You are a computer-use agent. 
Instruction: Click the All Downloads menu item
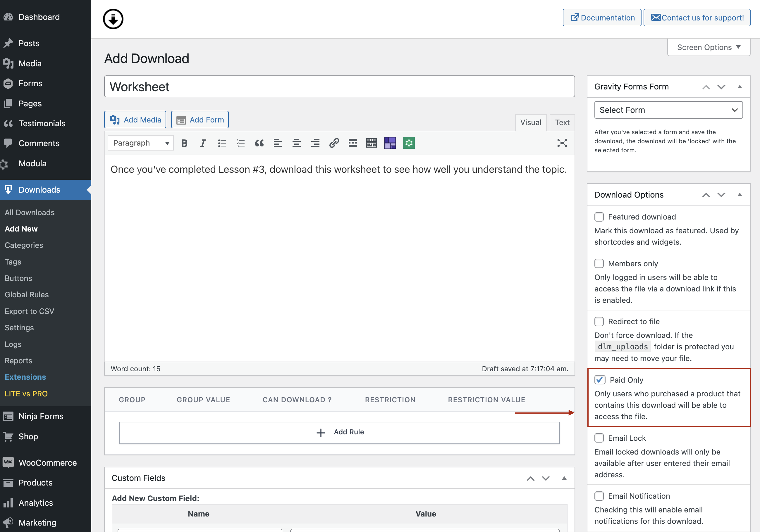click(30, 212)
